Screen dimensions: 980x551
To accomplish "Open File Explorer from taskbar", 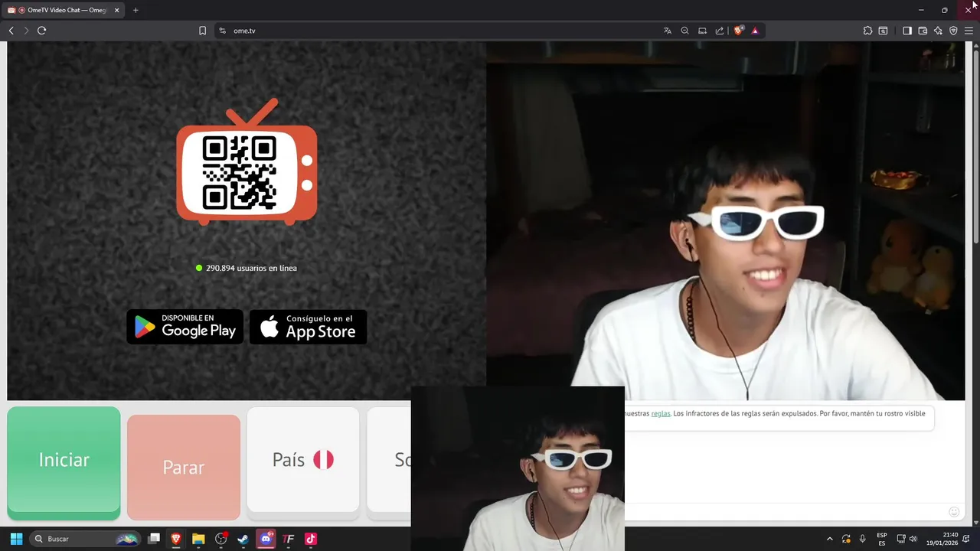I will pos(198,539).
